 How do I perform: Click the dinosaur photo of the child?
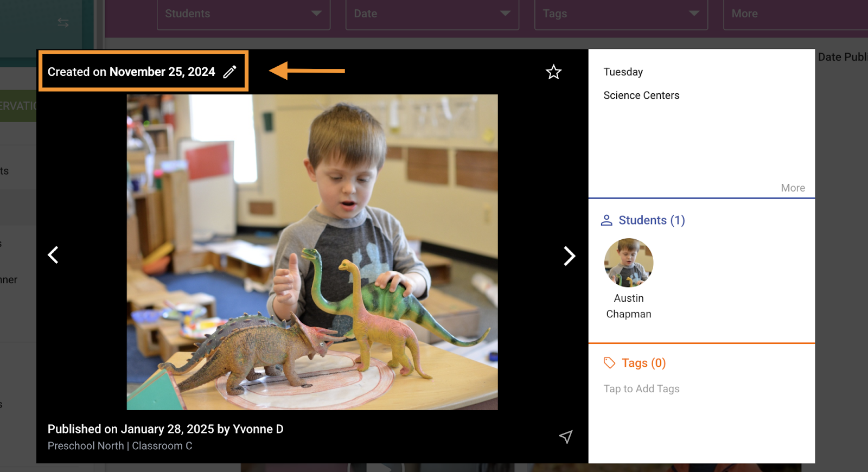tap(312, 252)
